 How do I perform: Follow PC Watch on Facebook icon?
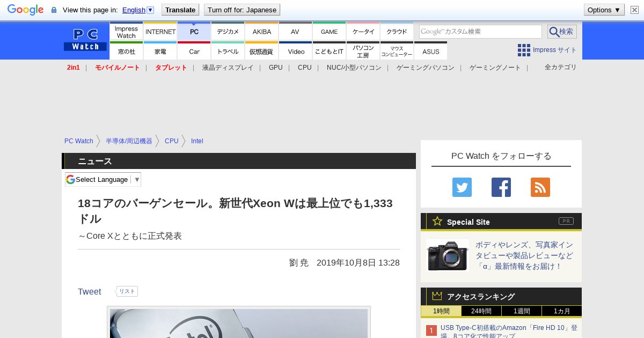[x=501, y=187]
